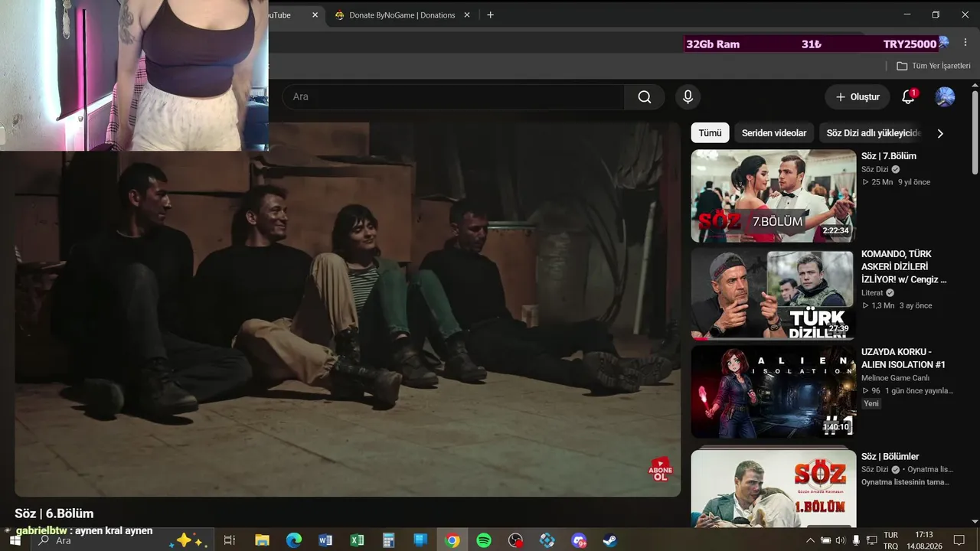
Task: Open the Literat channel link
Action: [x=872, y=293]
